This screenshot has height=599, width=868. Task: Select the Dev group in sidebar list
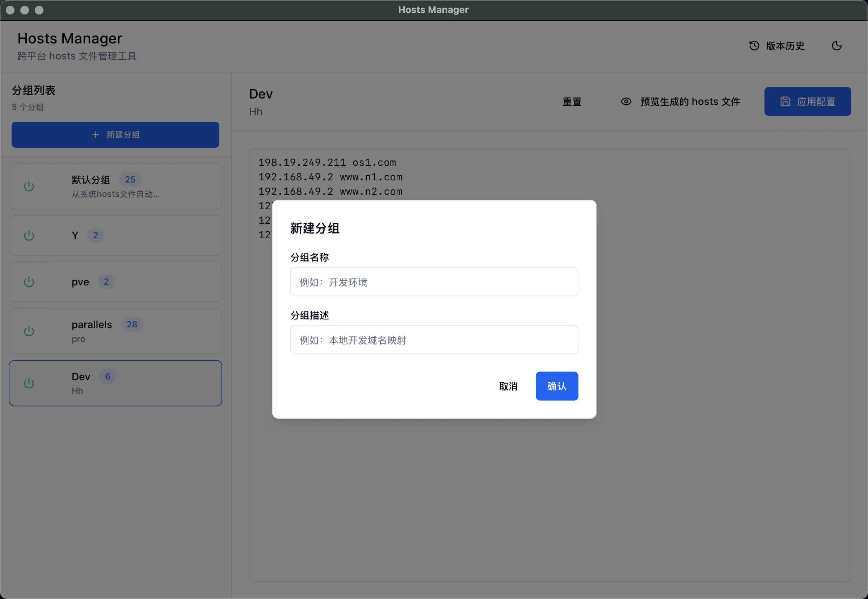[x=115, y=383]
